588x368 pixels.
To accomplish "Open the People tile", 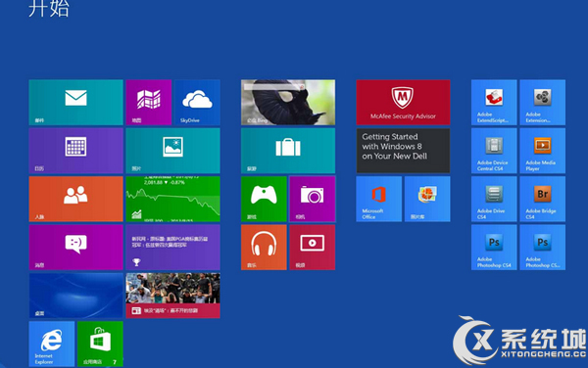I will 75,199.
